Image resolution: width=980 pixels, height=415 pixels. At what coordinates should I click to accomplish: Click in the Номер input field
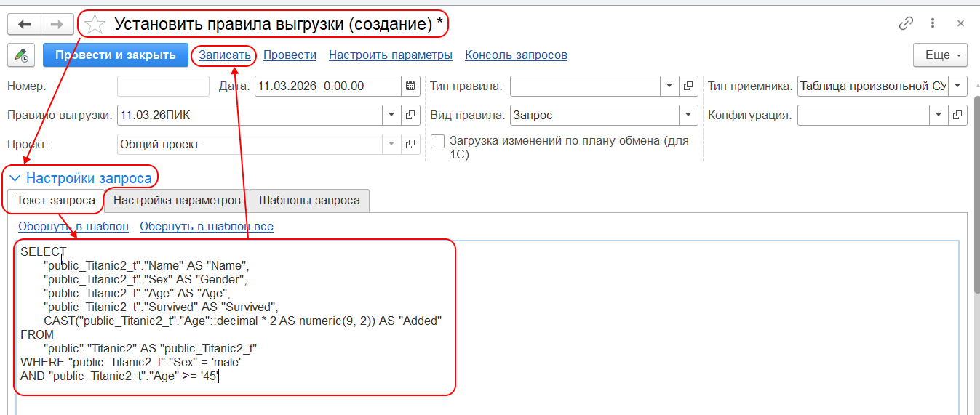[163, 86]
